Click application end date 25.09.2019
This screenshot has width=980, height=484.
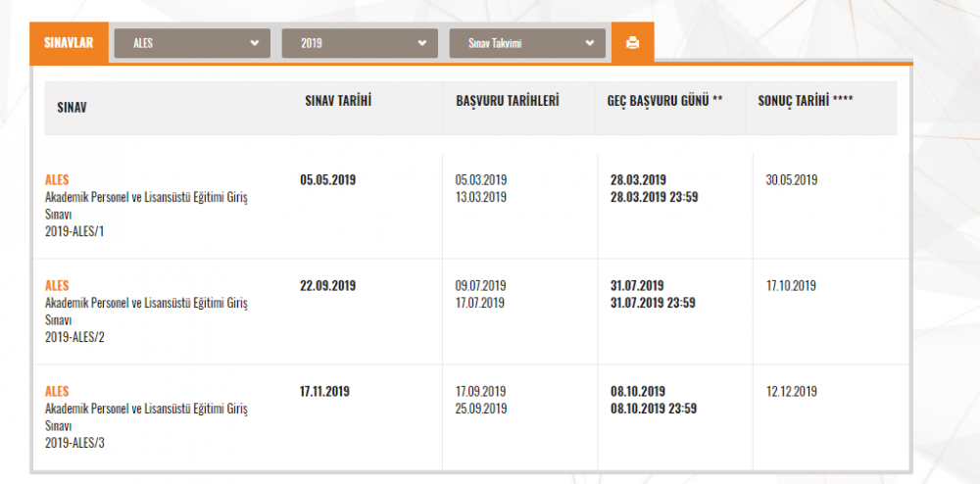481,410
